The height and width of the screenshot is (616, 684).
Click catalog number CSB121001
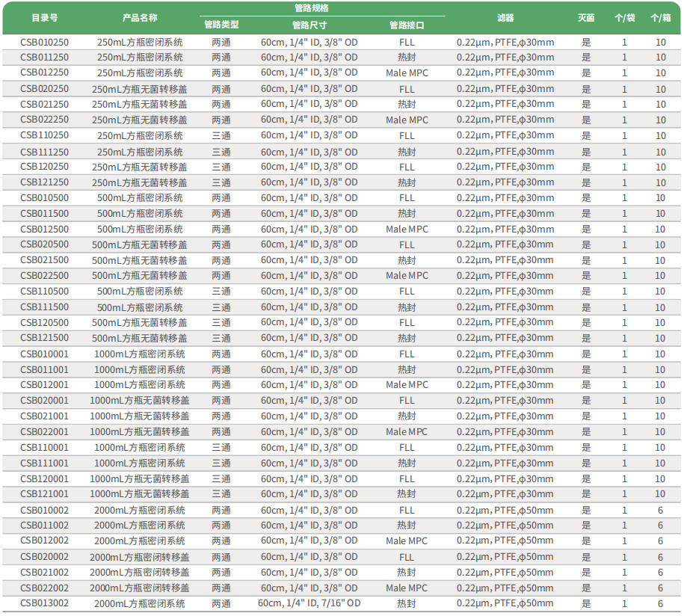[x=44, y=494]
